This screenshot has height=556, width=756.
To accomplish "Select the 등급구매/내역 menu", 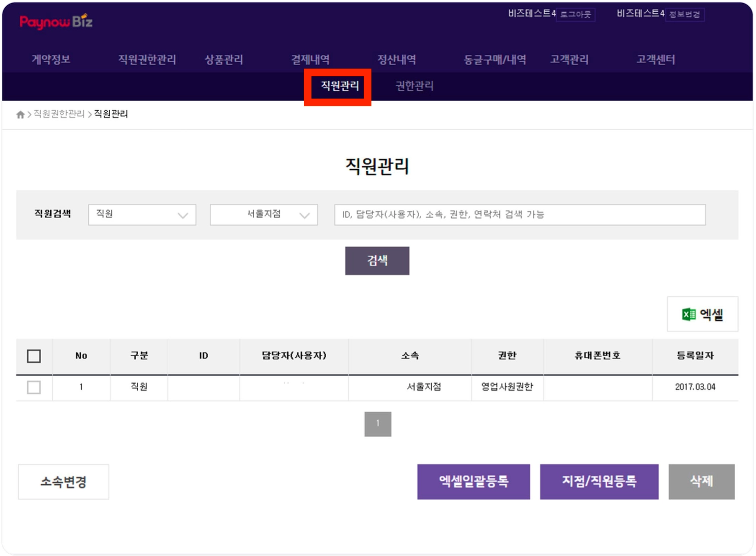I will click(x=495, y=59).
